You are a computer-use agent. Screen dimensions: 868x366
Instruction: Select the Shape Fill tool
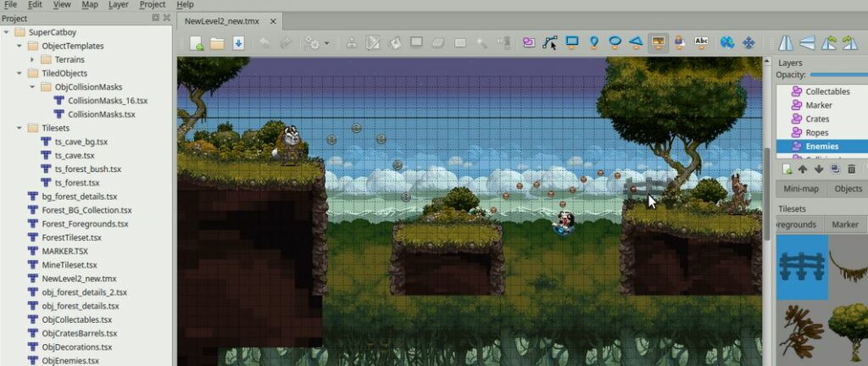[416, 42]
